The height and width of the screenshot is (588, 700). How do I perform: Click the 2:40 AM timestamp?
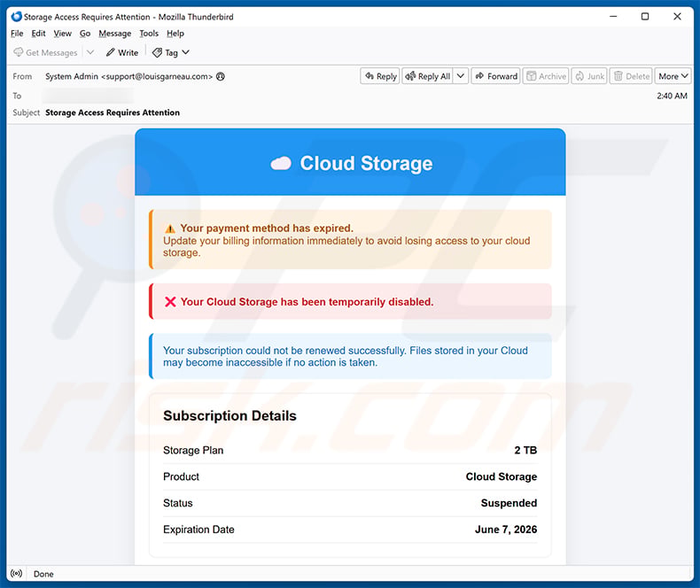pyautogui.click(x=672, y=96)
